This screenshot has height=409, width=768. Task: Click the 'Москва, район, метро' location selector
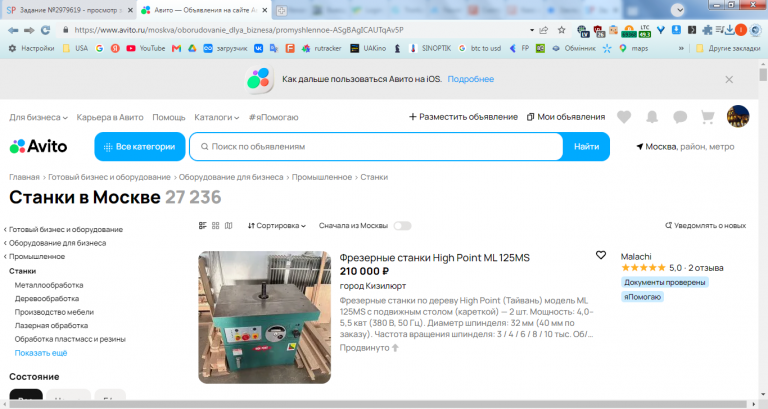coord(685,146)
